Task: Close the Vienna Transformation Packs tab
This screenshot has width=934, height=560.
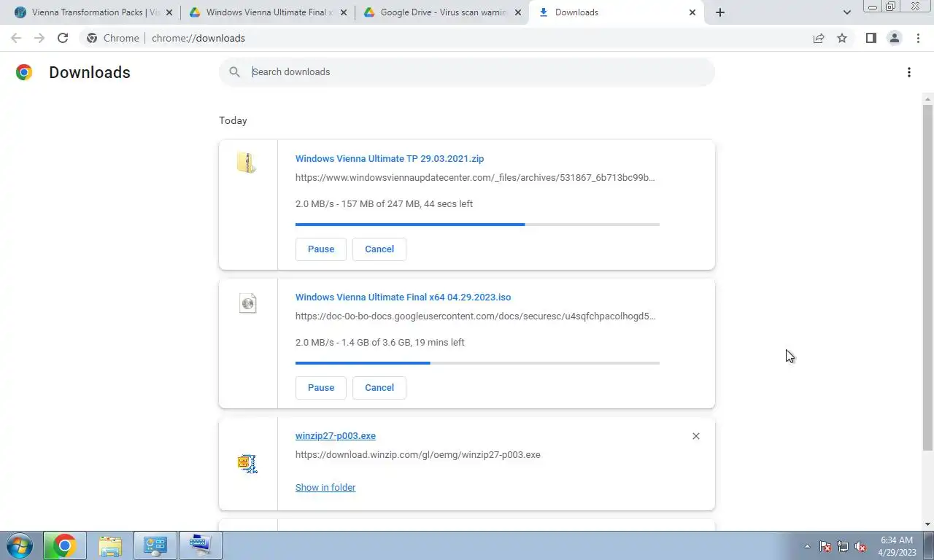Action: (169, 12)
